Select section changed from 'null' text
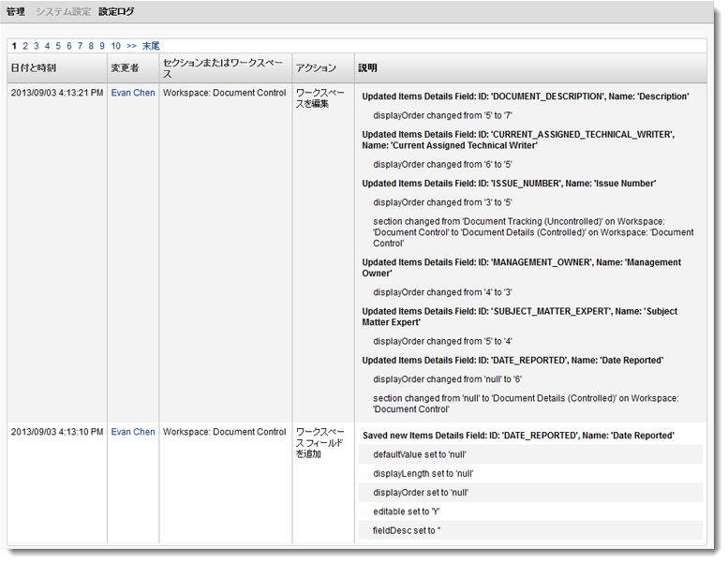This screenshot has height=563, width=728. point(526,404)
